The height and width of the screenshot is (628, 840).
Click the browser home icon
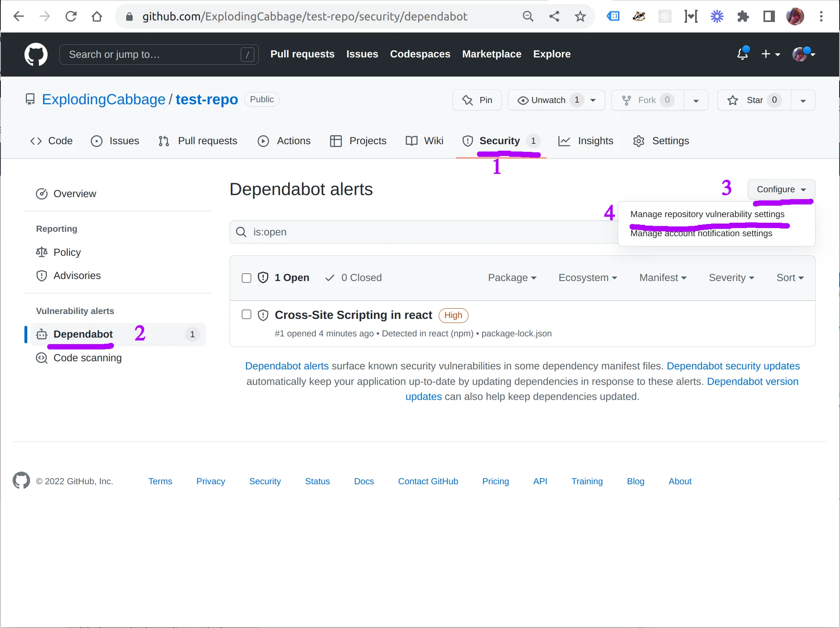(97, 16)
